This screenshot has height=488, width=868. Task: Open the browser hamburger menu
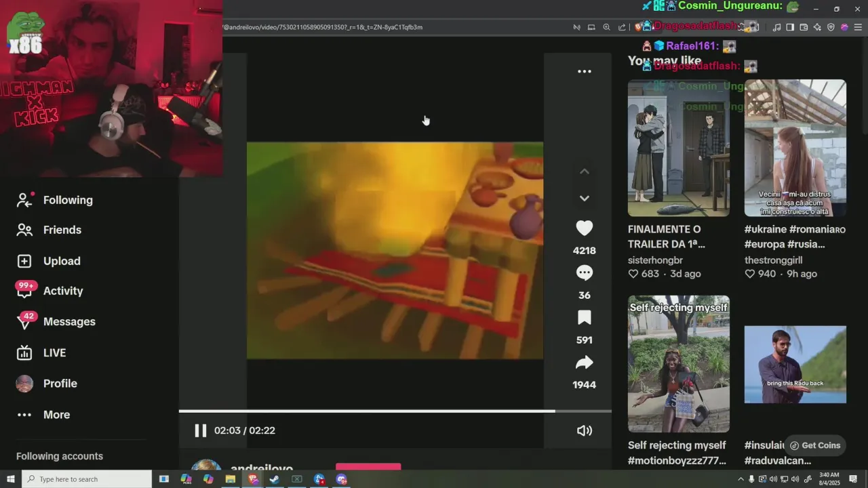click(858, 27)
